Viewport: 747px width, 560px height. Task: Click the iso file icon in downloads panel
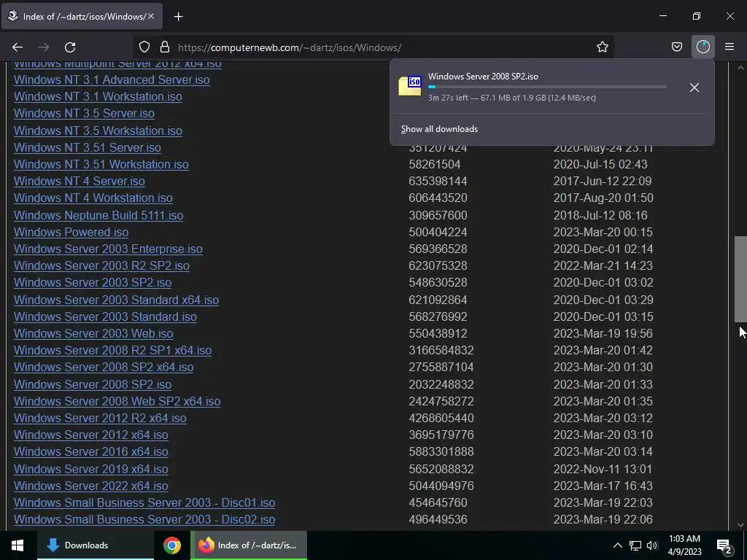coord(410,86)
